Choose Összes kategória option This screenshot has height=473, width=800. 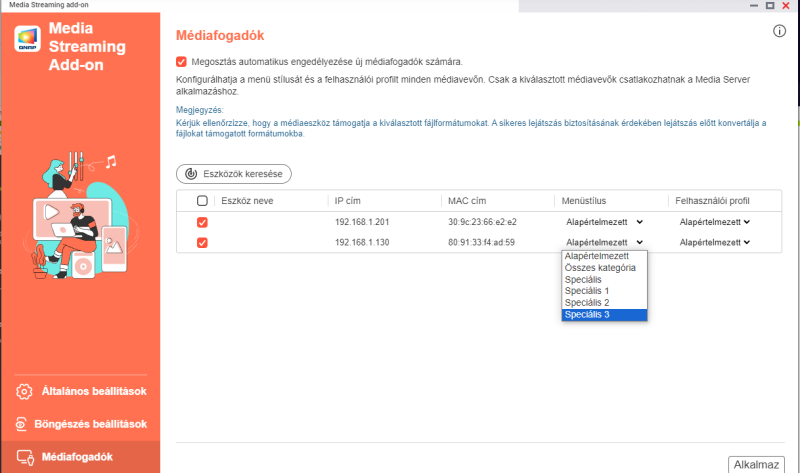tap(604, 268)
